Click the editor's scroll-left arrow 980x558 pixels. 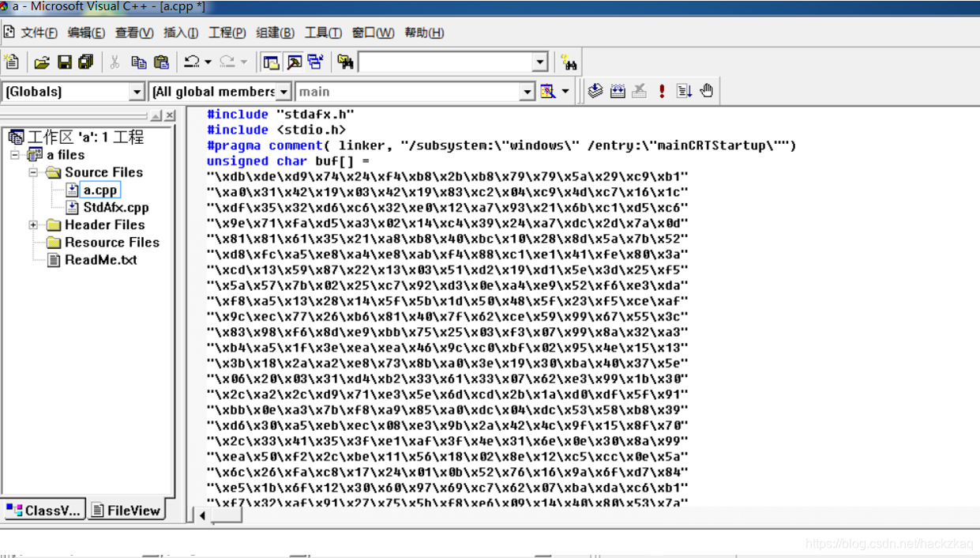202,515
